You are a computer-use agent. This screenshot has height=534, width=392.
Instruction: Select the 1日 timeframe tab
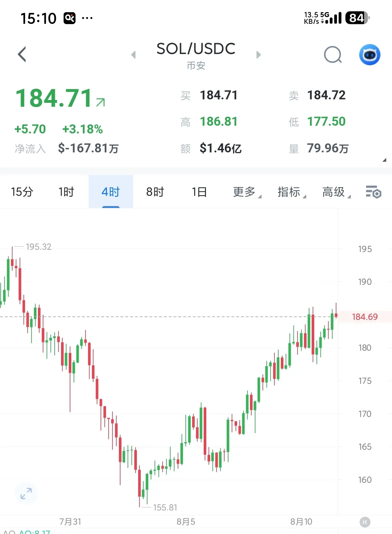pos(199,192)
